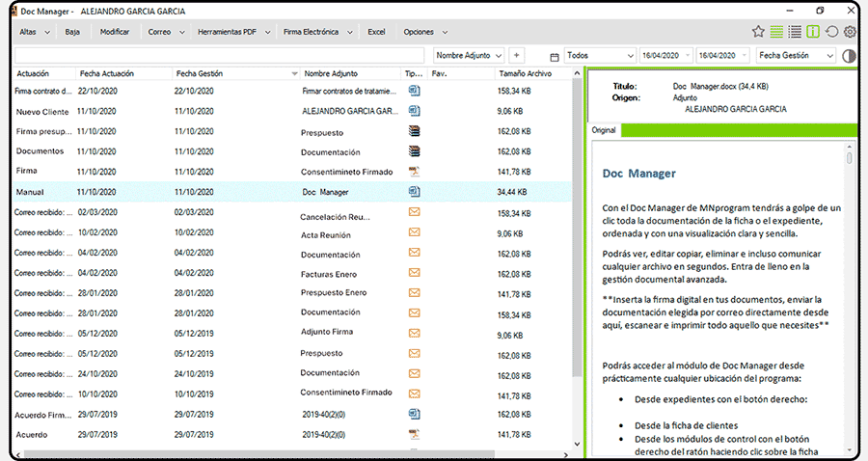This screenshot has width=868, height=461.
Task: Click the document list scroll-down arrow
Action: pyautogui.click(x=577, y=444)
